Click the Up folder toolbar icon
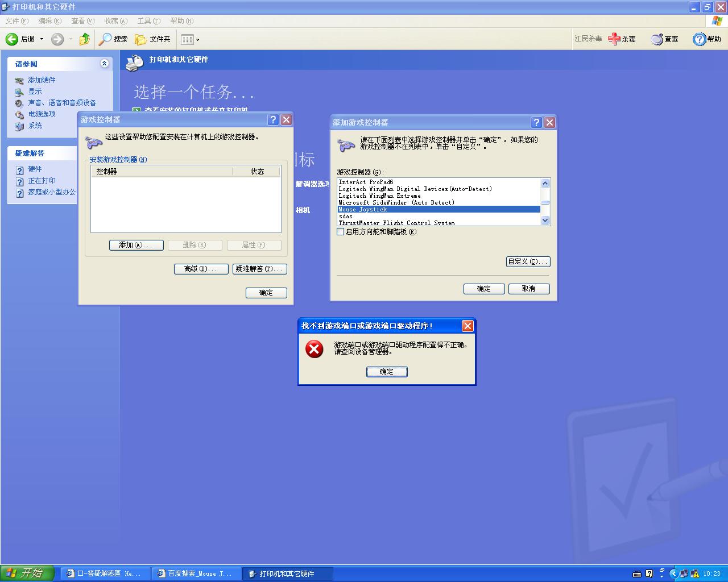The image size is (728, 582). (85, 39)
